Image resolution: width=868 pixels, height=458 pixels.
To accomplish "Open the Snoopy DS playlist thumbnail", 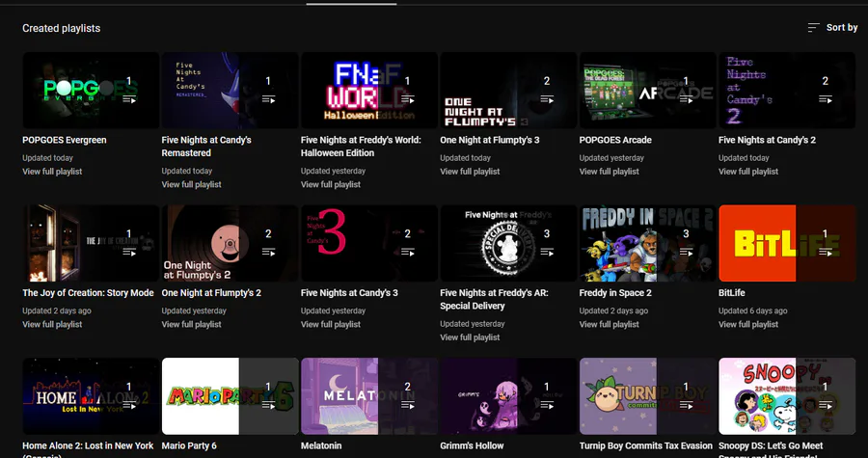I will (x=787, y=396).
